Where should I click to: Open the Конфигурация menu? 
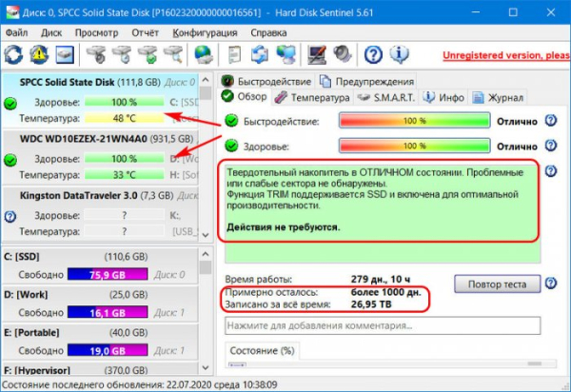coord(205,32)
